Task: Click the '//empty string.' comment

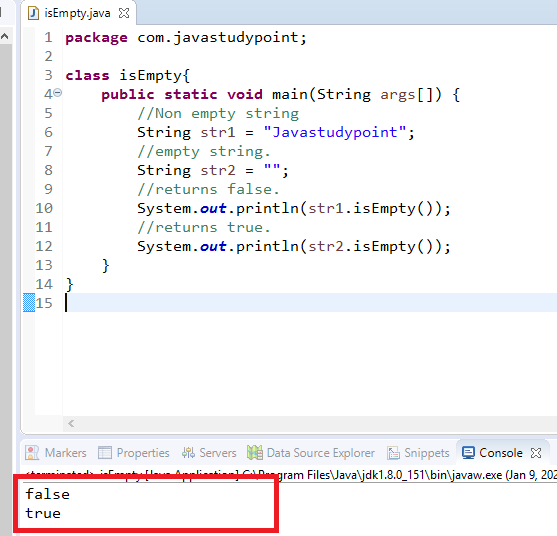Action: pyautogui.click(x=204, y=152)
